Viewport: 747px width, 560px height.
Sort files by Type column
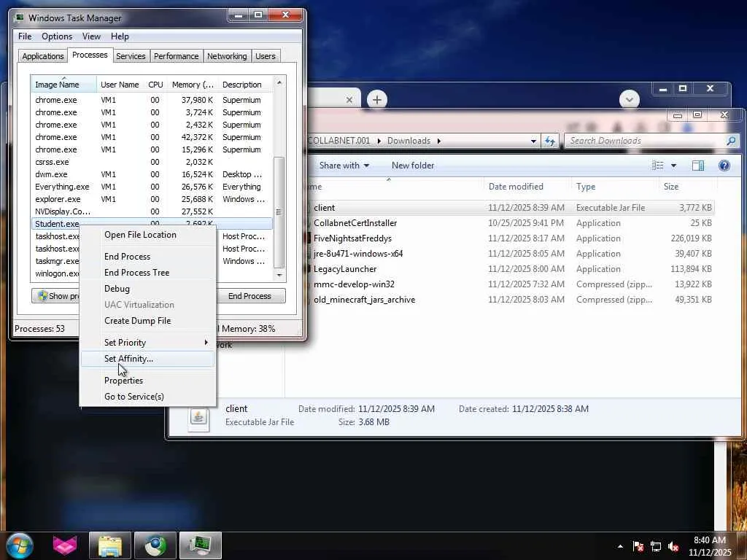[x=614, y=187]
